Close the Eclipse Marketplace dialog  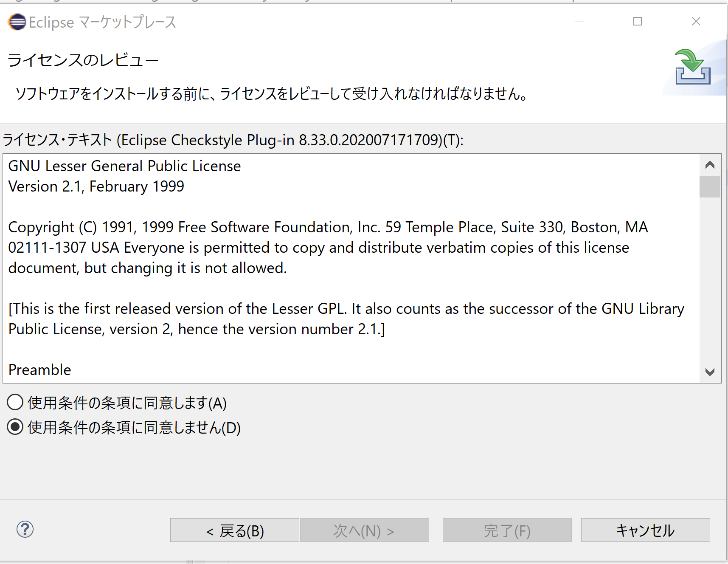(696, 21)
